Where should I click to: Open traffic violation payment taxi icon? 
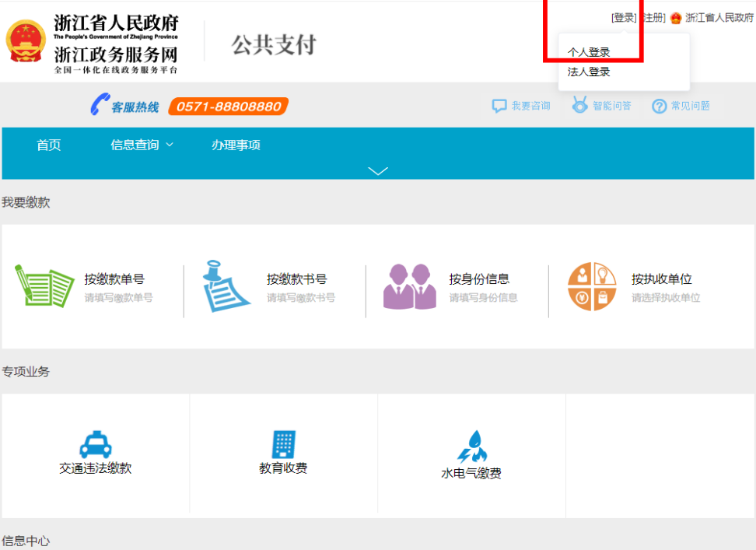96,444
